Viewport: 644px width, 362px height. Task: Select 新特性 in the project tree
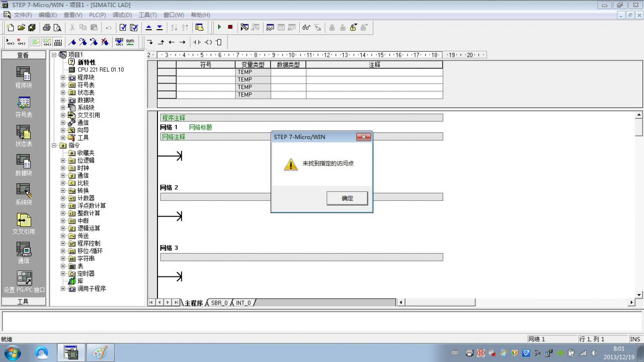click(x=87, y=62)
